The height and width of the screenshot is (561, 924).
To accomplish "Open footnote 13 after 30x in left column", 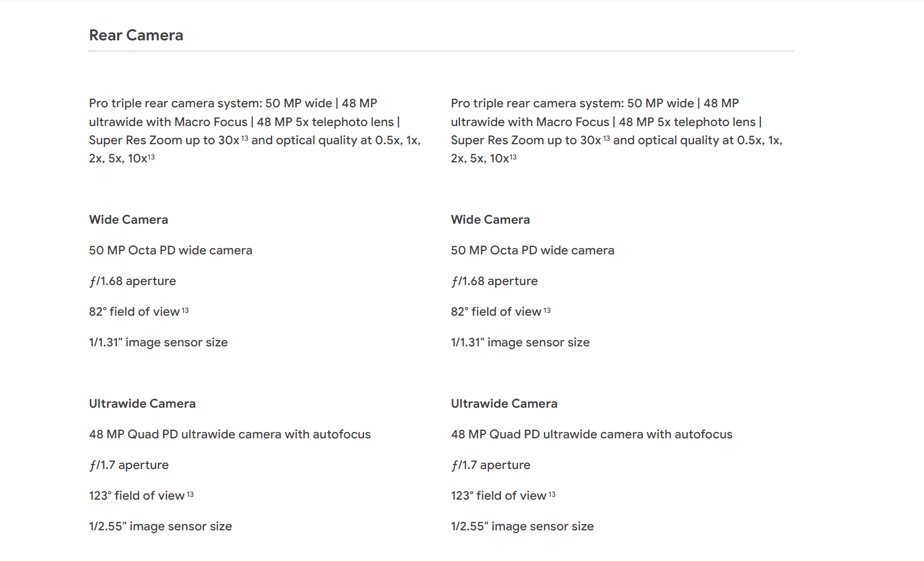I will 245,138.
